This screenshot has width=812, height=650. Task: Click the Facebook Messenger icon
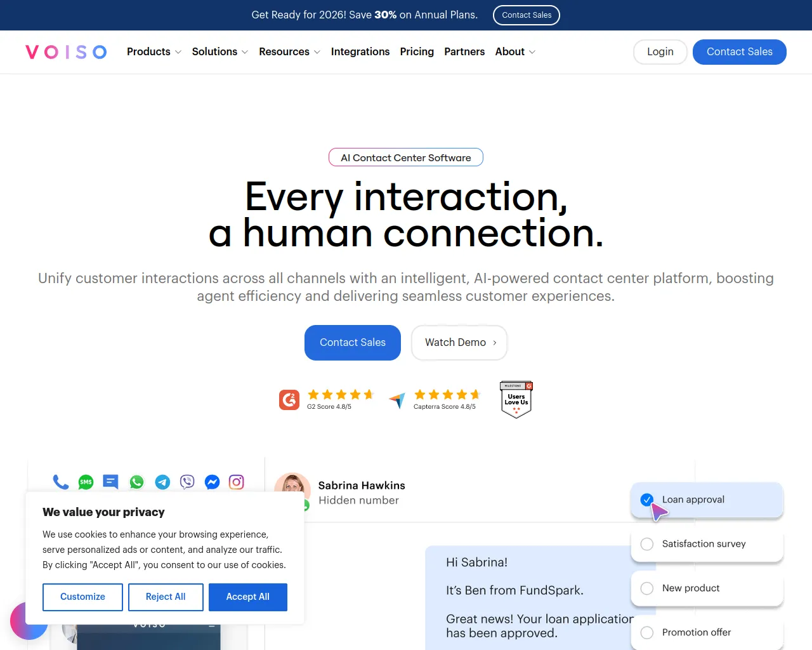212,482
